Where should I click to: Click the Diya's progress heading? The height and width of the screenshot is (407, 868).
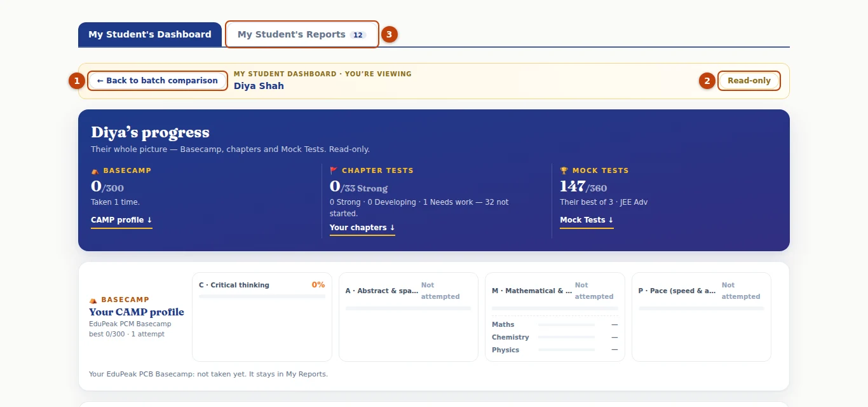(x=150, y=132)
